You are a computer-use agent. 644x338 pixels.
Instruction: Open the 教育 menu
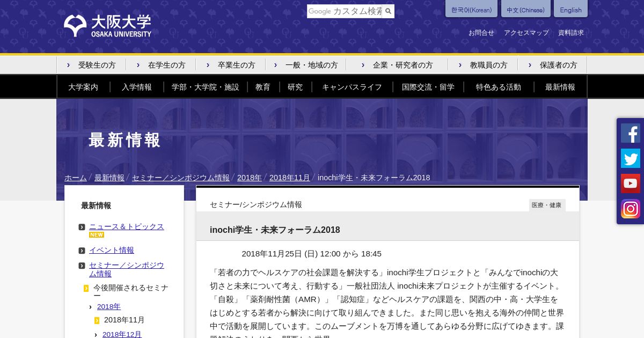263,87
